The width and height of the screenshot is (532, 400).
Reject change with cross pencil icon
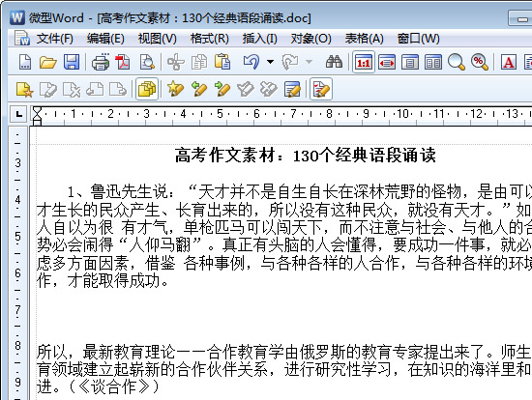point(268,90)
